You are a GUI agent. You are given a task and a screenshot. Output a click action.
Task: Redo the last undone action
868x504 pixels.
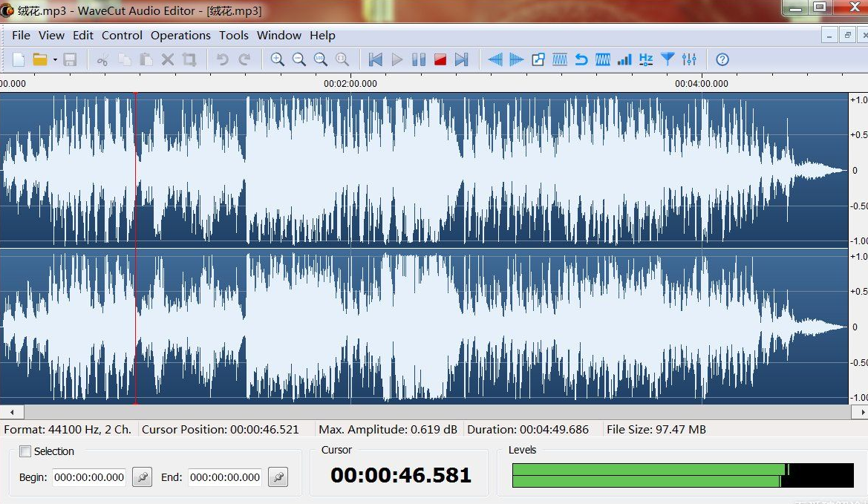[244, 59]
